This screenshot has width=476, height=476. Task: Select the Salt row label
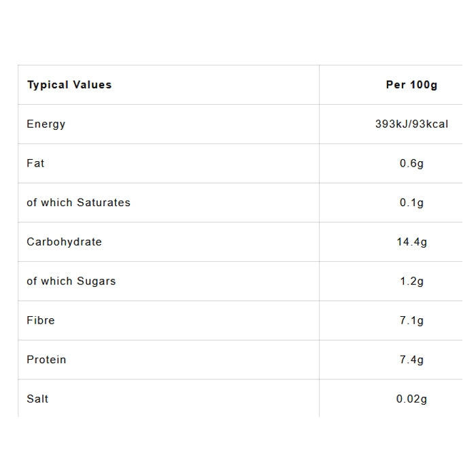point(37,399)
